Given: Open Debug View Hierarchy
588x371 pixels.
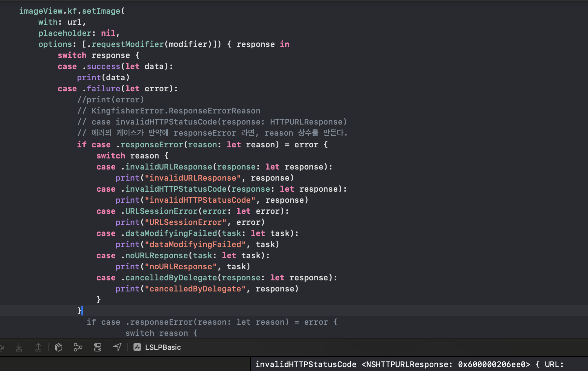Looking at the screenshot, I should tap(59, 347).
